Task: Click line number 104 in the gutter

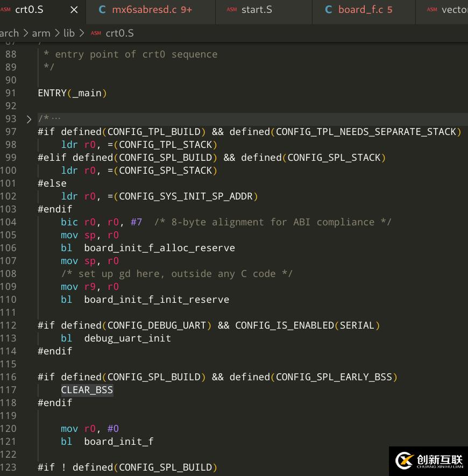Action: tap(8, 222)
